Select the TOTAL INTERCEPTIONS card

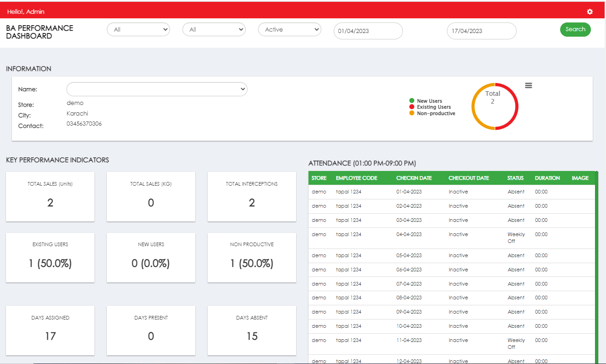coord(252,197)
